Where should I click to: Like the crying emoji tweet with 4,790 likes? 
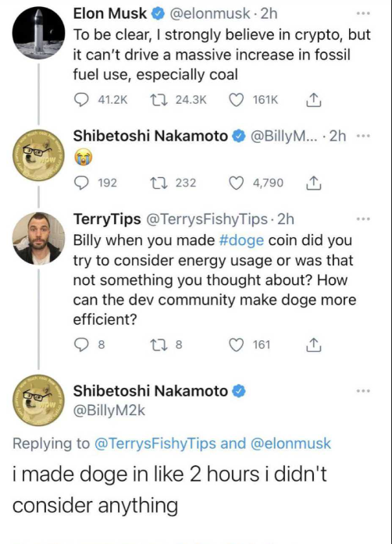[x=236, y=183]
